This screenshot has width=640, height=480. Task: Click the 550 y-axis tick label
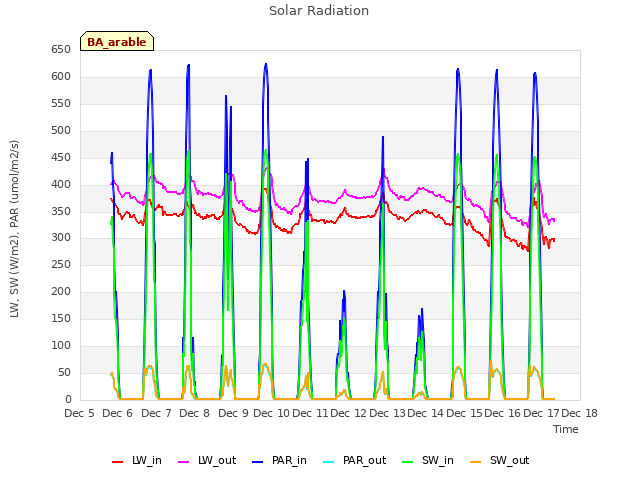point(61,103)
